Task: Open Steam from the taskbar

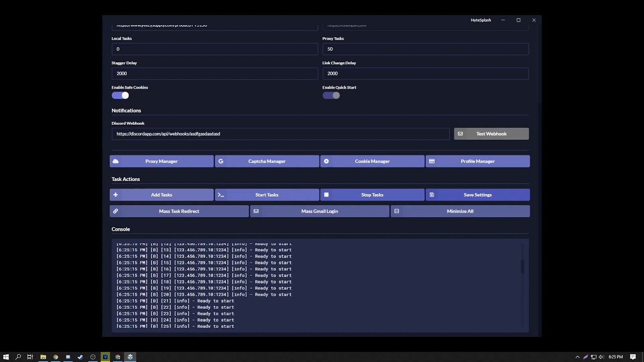Action: pos(80,357)
